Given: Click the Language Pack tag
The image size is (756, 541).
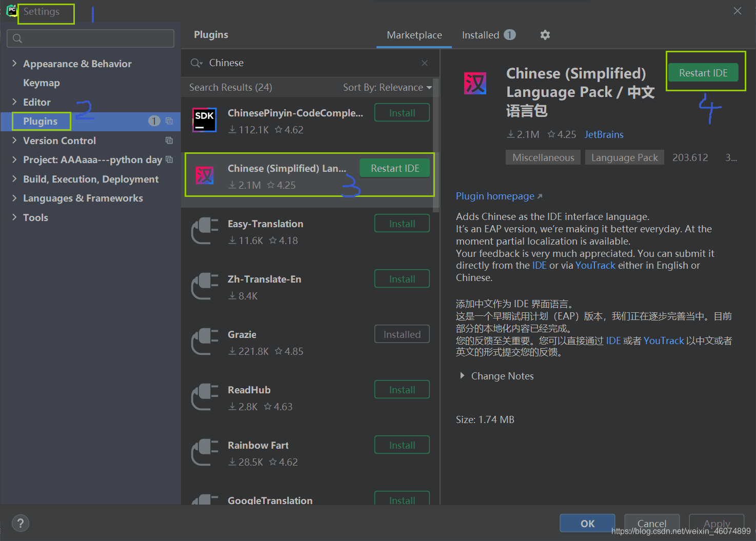Looking at the screenshot, I should tap(624, 157).
